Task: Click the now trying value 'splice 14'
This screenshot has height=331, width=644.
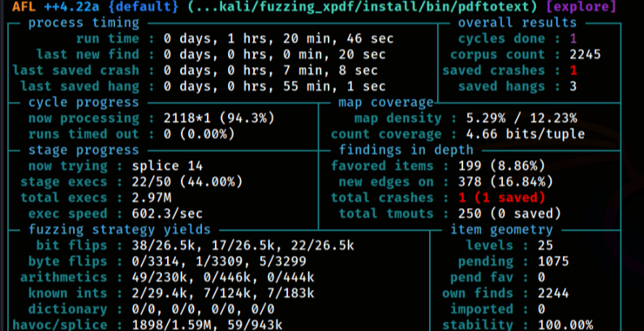Action: (x=167, y=166)
